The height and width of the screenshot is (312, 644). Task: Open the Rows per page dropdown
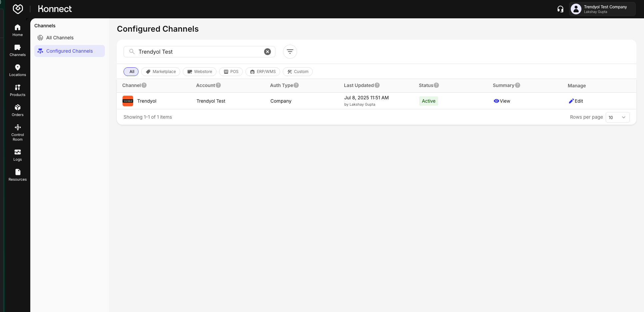pos(617,117)
